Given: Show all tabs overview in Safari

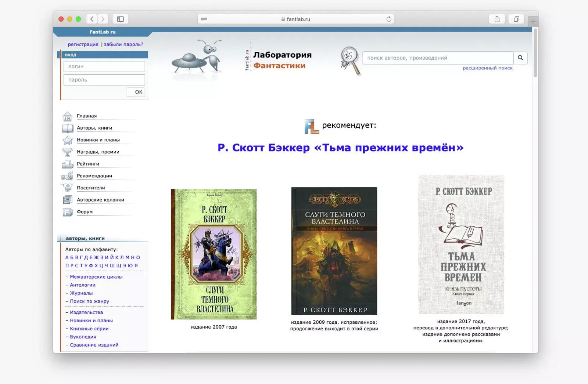Looking at the screenshot, I should 516,19.
